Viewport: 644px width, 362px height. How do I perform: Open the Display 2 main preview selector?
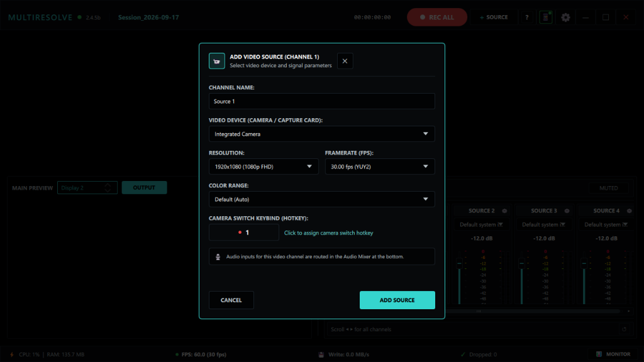(x=87, y=187)
